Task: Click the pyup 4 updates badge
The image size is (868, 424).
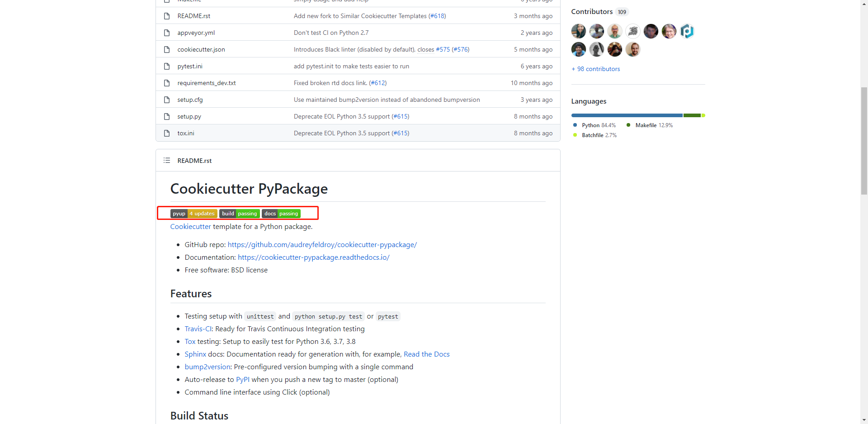Action: [193, 213]
